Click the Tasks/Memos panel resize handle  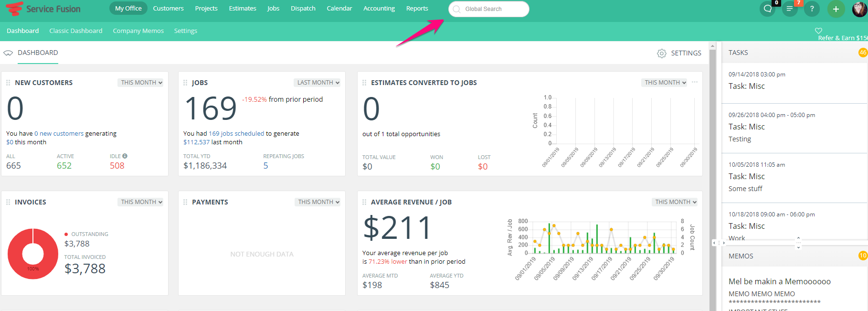(x=798, y=243)
